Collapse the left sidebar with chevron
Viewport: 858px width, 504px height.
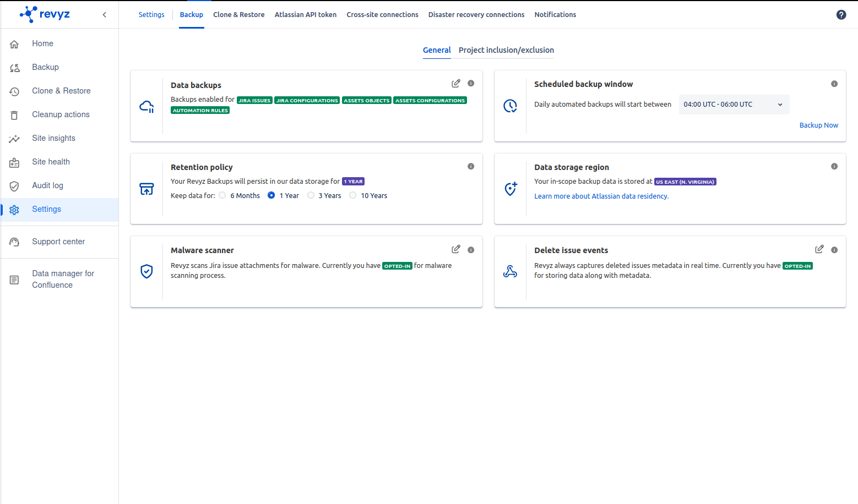click(x=105, y=15)
